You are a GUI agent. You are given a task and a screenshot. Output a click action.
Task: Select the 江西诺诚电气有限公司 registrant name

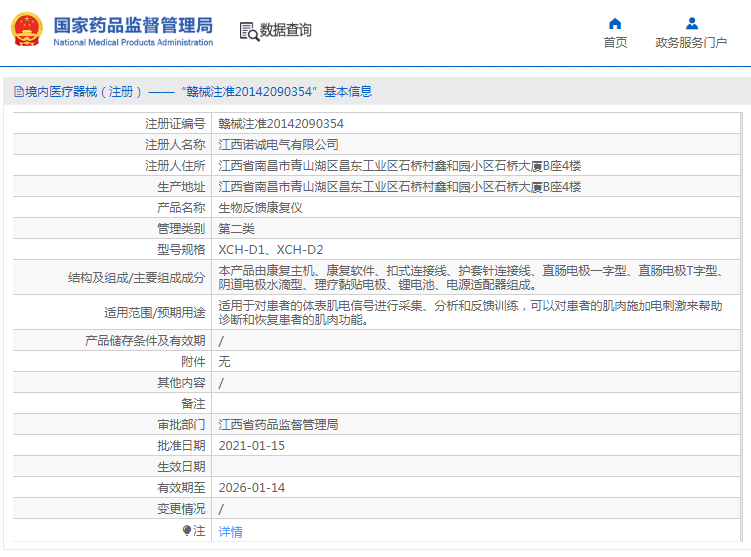[278, 145]
